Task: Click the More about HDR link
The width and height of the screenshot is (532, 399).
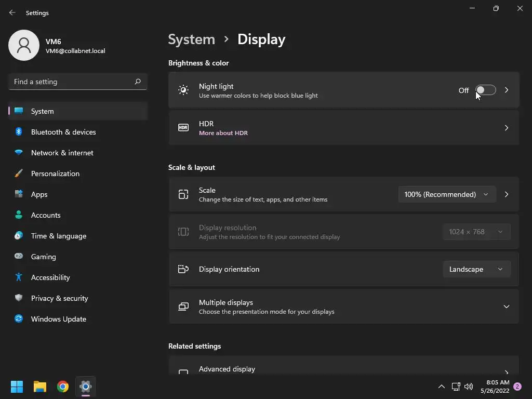Action: 223,133
